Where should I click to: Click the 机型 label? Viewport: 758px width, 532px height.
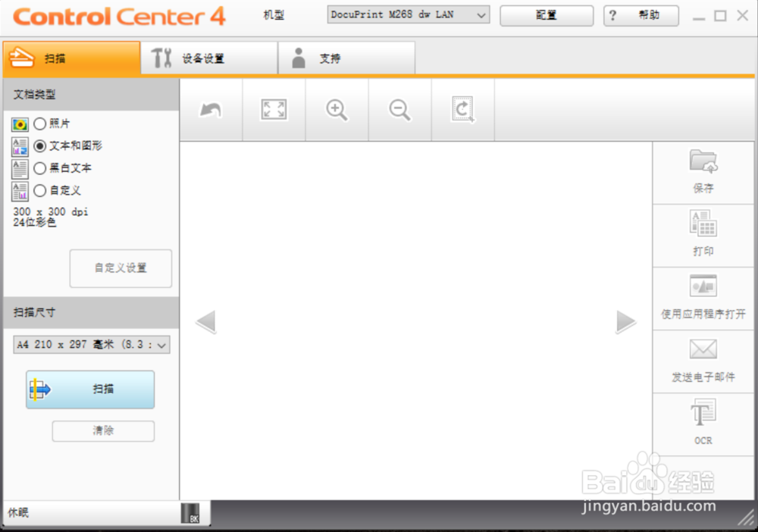pyautogui.click(x=274, y=15)
